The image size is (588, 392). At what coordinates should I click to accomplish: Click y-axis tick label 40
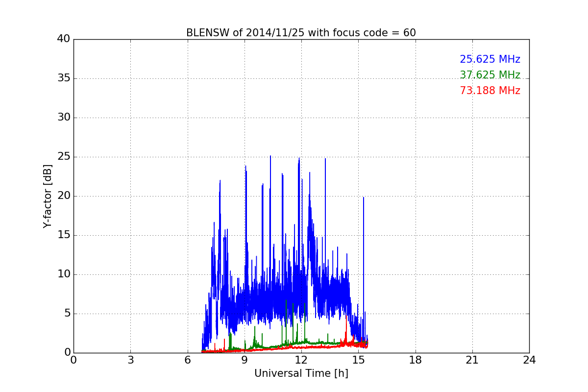(x=64, y=39)
